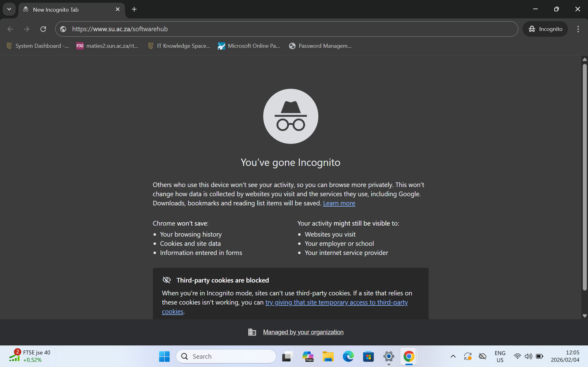Click the site information globe icon

[x=63, y=29]
